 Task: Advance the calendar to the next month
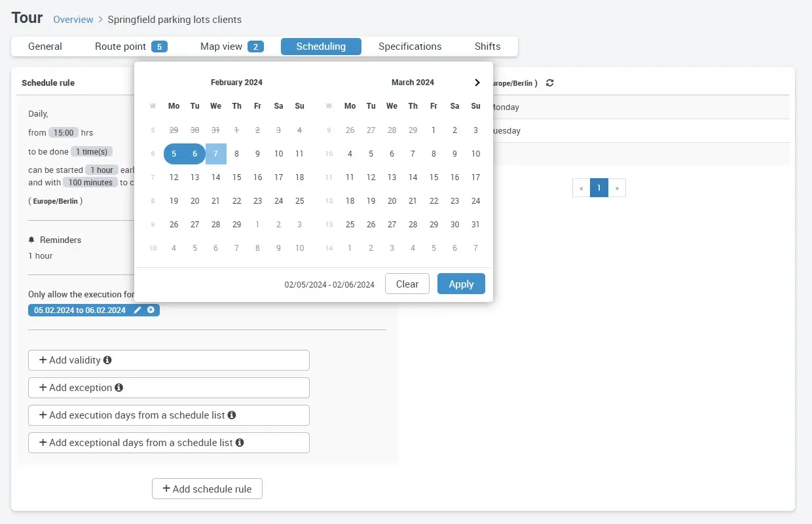pyautogui.click(x=477, y=83)
